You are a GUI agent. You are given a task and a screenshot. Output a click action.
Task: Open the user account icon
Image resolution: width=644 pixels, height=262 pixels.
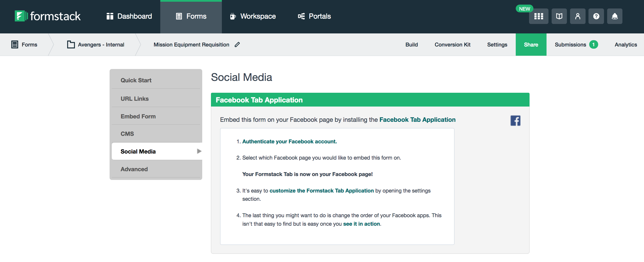(x=577, y=16)
